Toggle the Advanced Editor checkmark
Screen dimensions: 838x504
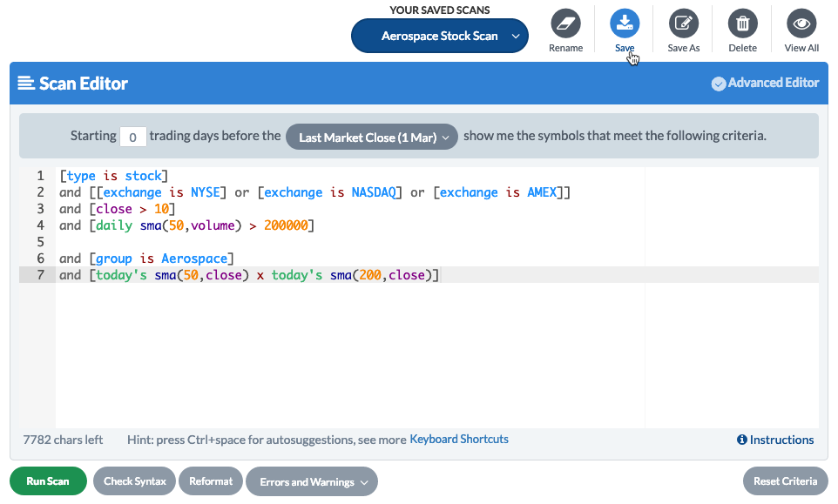pos(719,84)
